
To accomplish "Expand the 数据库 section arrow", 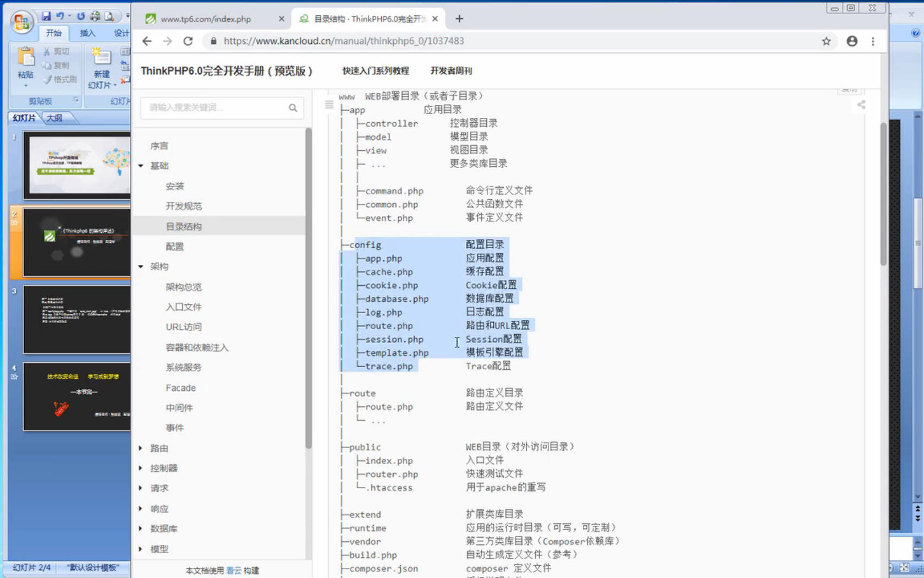I will 141,528.
